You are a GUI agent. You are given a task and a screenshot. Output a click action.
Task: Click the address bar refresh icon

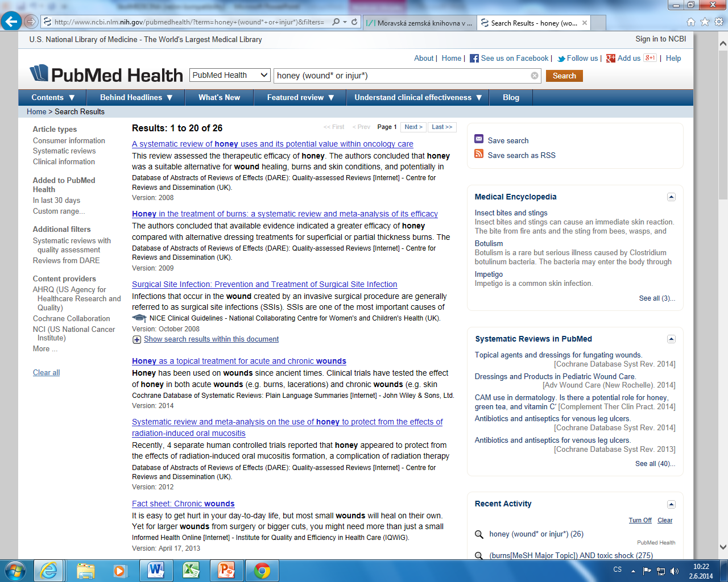354,22
